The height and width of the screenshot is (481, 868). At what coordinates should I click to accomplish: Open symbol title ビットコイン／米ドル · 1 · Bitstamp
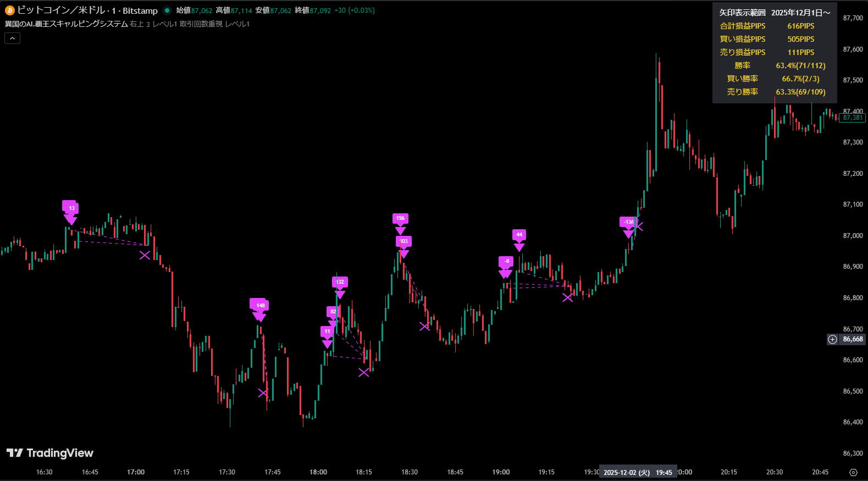point(87,10)
